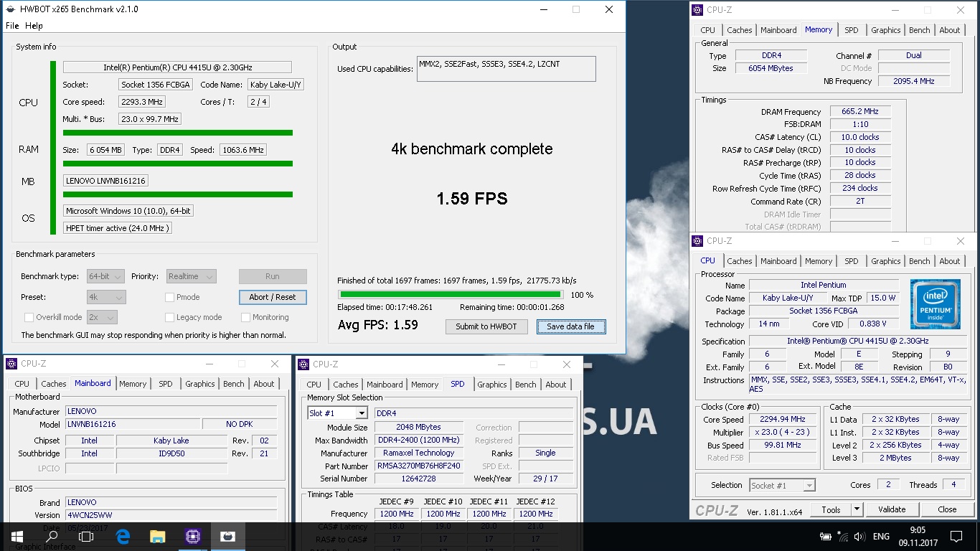Click the Tools button in CPU-Z
Viewport: 980px width, 551px height.
point(831,509)
